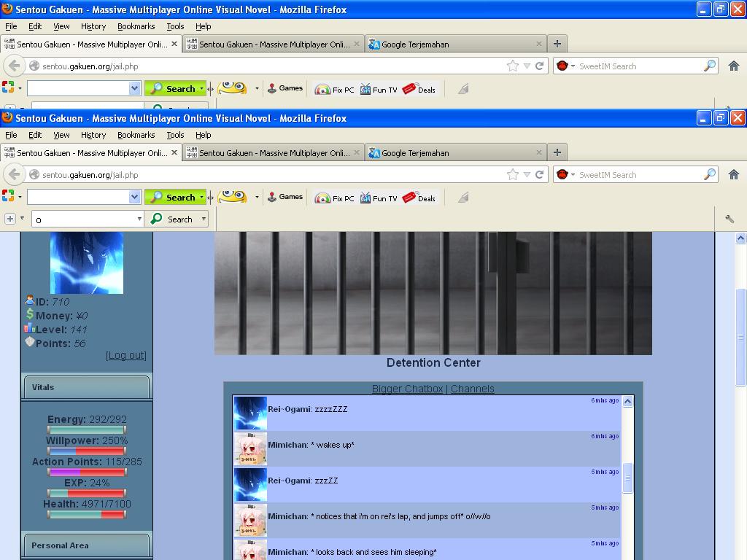
Task: Click the user ID icon next to 710
Action: coord(29,300)
